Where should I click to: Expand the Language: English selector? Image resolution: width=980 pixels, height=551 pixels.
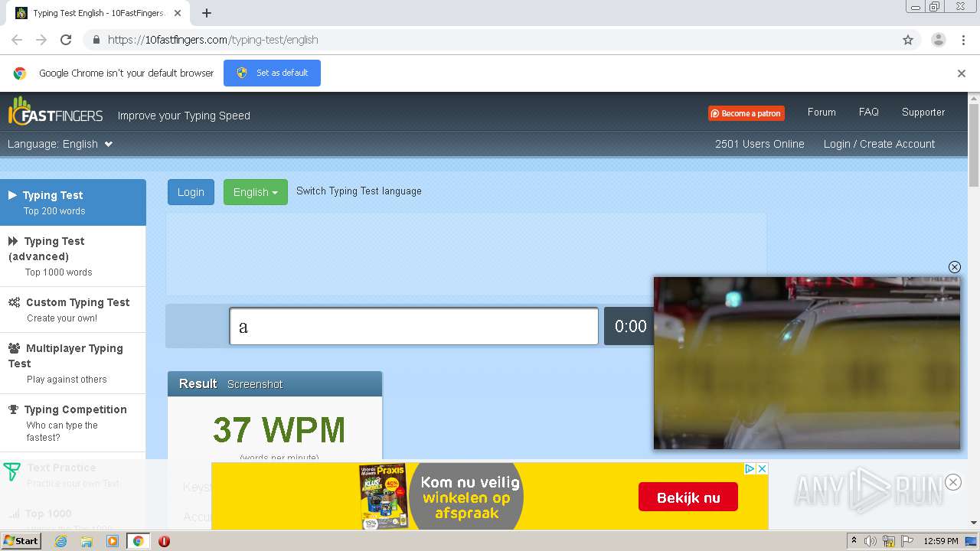[60, 144]
